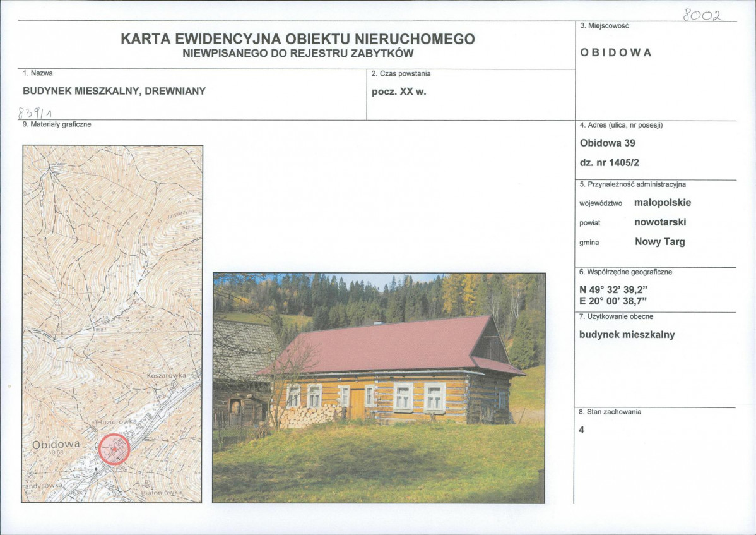Image resolution: width=756 pixels, height=535 pixels.
Task: Click the handwritten number '8002'
Action: click(703, 16)
